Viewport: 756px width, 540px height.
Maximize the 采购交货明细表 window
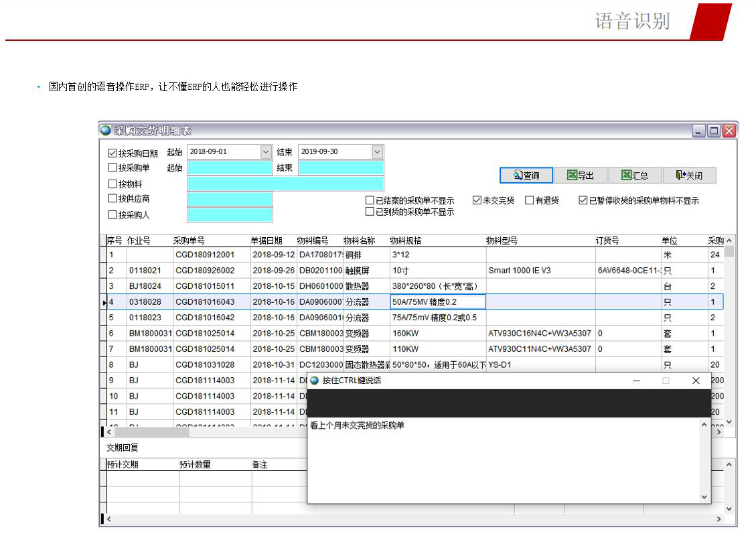[x=714, y=131]
